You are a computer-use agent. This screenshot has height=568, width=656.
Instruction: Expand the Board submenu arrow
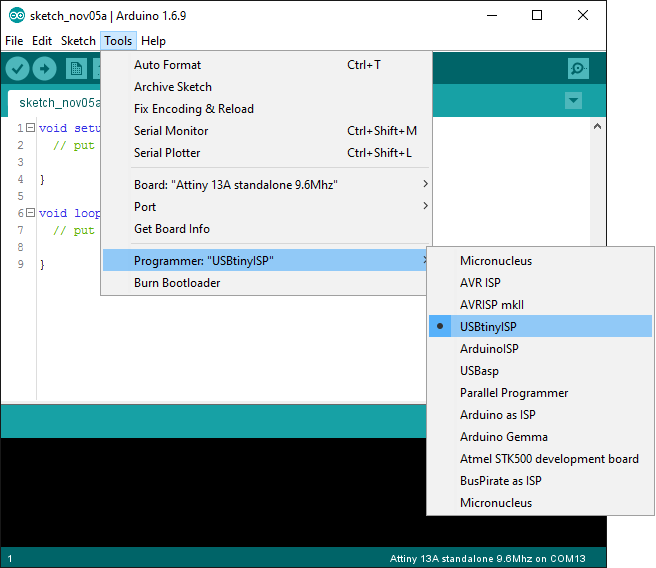pyautogui.click(x=425, y=184)
